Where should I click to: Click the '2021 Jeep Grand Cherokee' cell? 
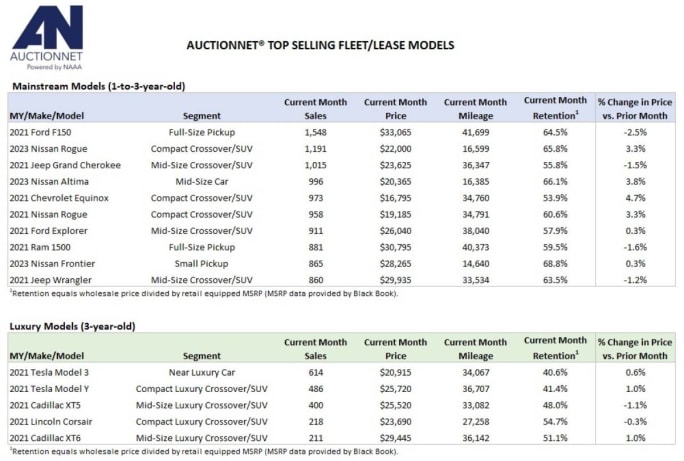[65, 165]
